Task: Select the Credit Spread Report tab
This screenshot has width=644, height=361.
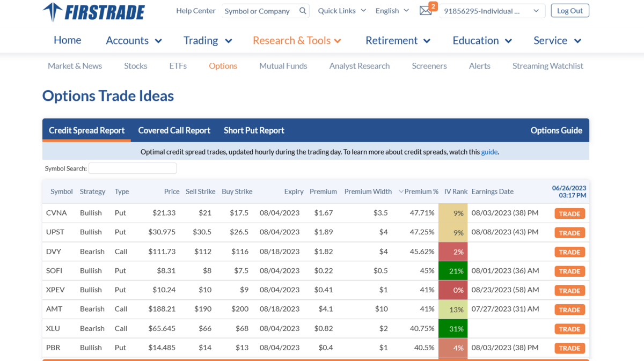Action: (86, 130)
